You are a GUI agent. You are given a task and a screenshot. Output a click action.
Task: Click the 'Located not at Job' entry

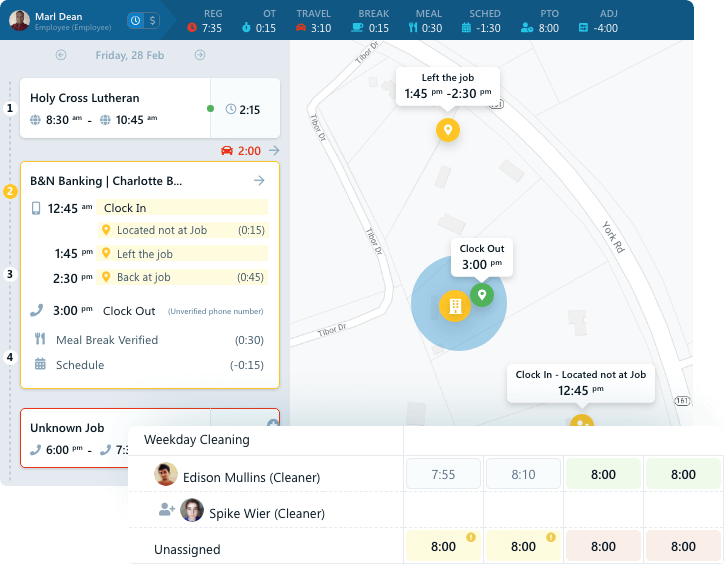coord(161,230)
